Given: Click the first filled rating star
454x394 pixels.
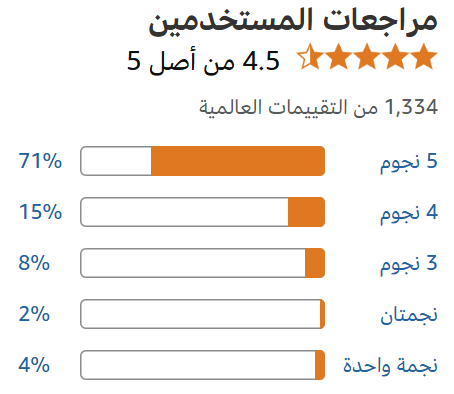Looking at the screenshot, I should pos(423,56).
